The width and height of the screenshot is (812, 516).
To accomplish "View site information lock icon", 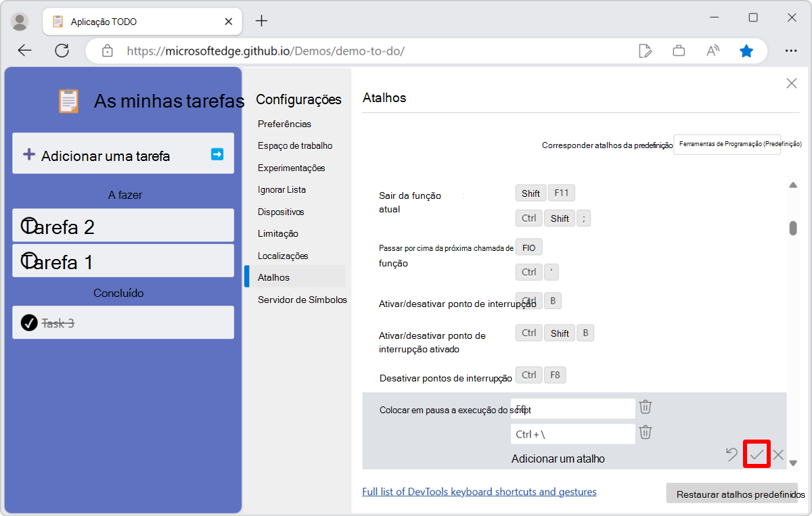I will 107,51.
